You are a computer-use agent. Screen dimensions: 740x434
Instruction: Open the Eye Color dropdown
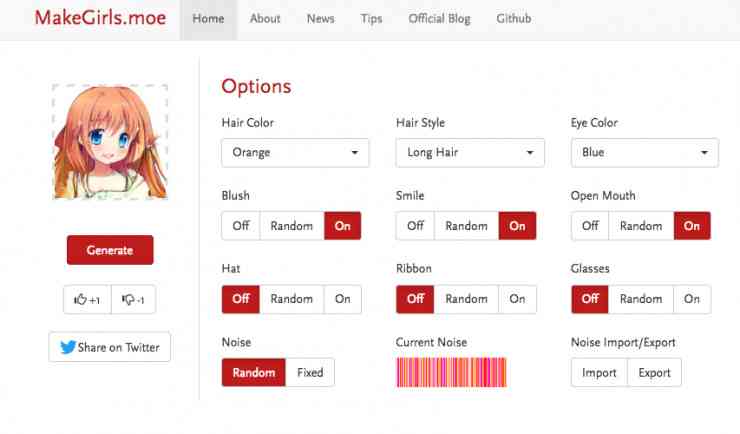click(645, 153)
